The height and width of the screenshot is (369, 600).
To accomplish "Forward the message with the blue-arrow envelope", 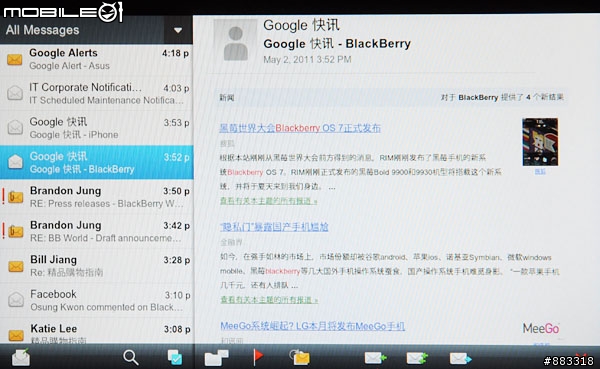I will point(460,358).
